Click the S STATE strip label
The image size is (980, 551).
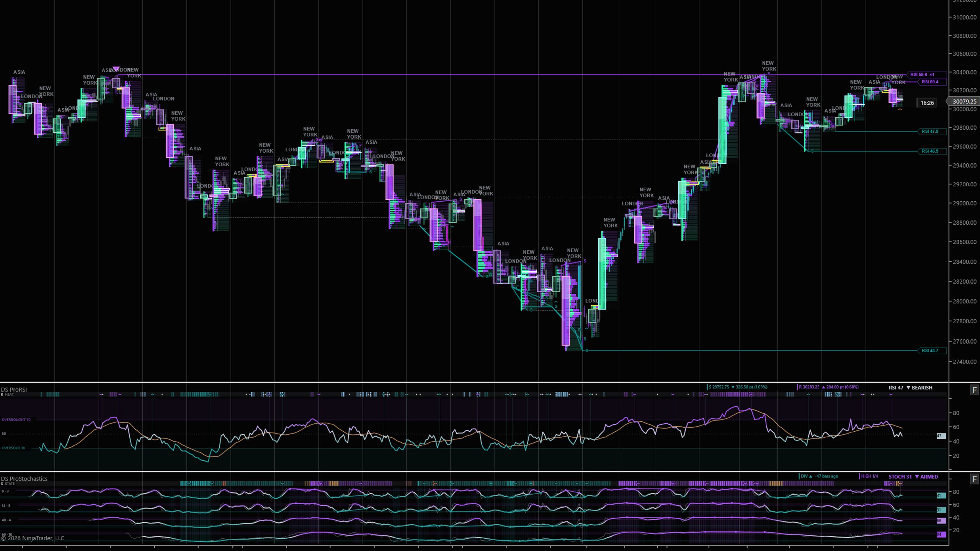click(8, 484)
